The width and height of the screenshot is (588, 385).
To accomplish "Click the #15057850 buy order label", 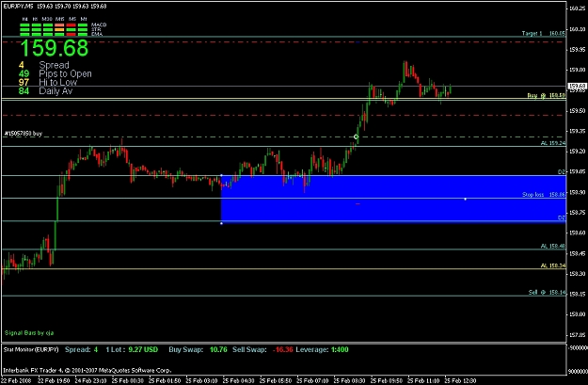I will [24, 134].
